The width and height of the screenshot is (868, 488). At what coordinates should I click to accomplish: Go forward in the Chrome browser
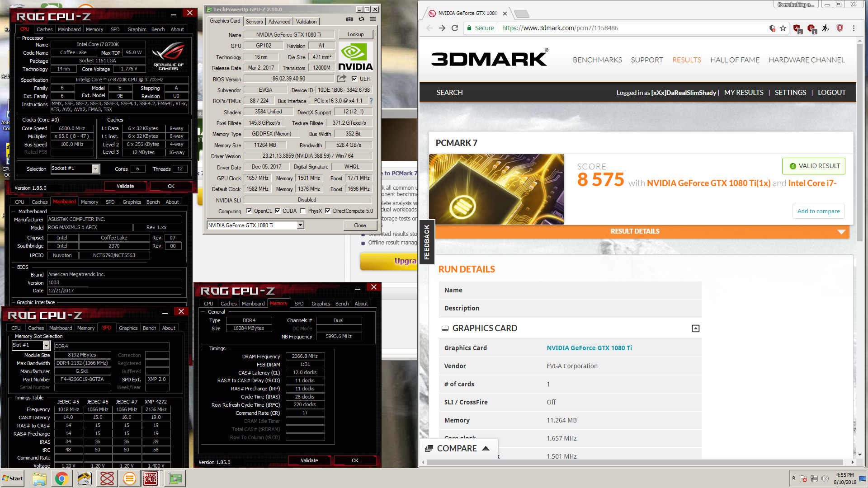tap(442, 28)
